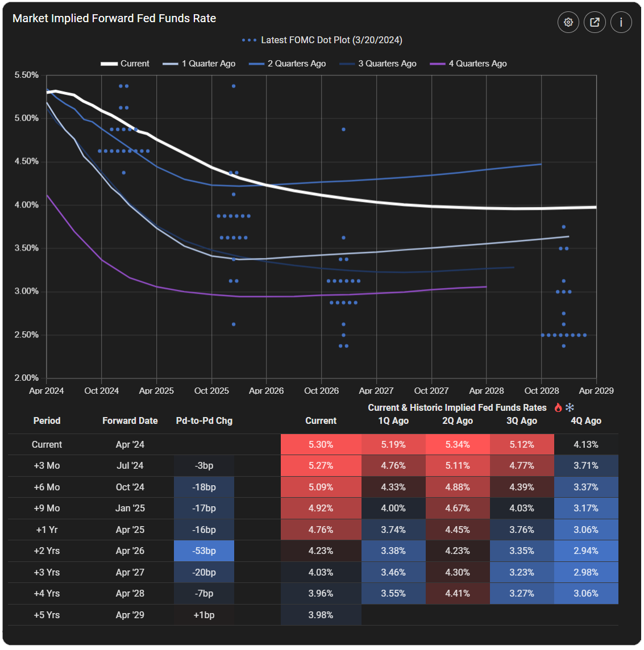The width and height of the screenshot is (644, 650).
Task: Select the -53bp change cell
Action: pyautogui.click(x=203, y=551)
